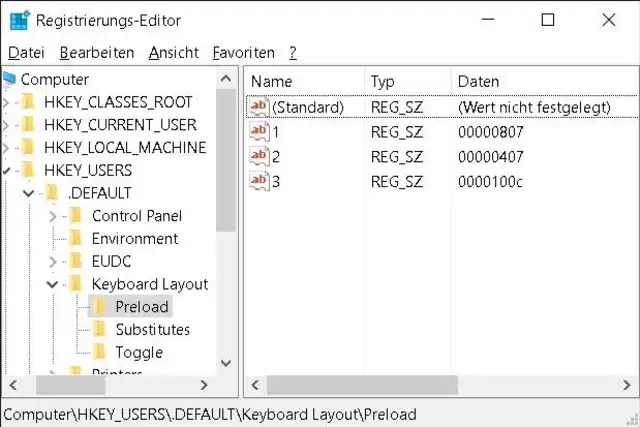640x427 pixels.
Task: Click '(Wert nicht festgelegt)' data cell
Action: (x=534, y=107)
